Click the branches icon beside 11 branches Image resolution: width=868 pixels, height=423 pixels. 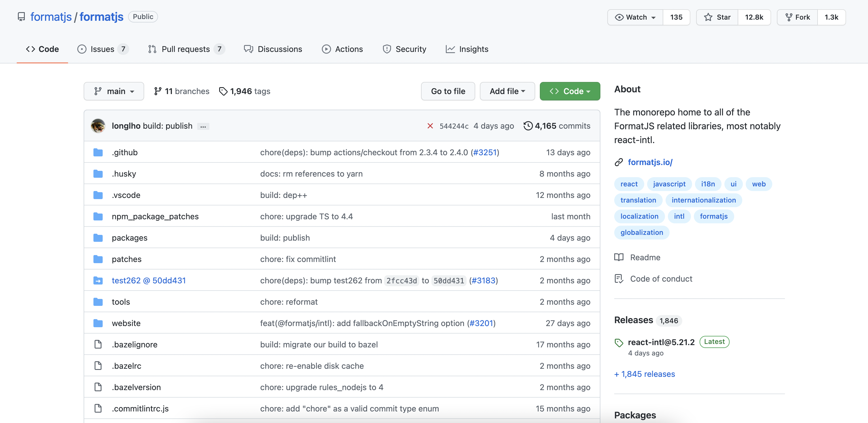coord(157,91)
